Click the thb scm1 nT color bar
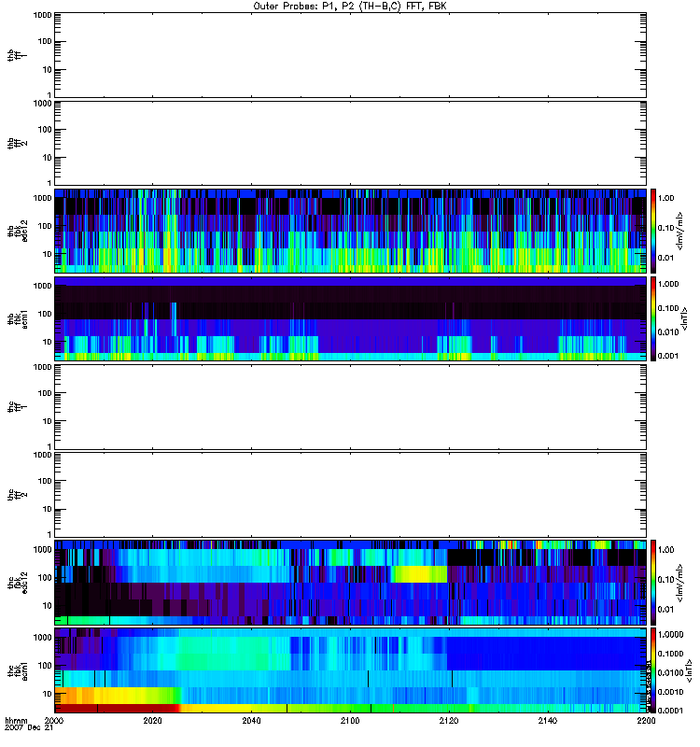Viewport: 700px width, 747px height. (654, 318)
